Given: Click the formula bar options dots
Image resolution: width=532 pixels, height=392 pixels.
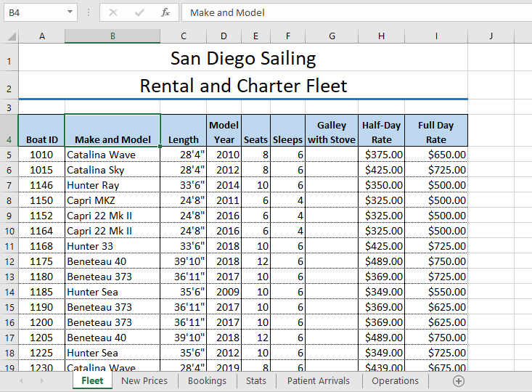Looking at the screenshot, I should click(89, 12).
